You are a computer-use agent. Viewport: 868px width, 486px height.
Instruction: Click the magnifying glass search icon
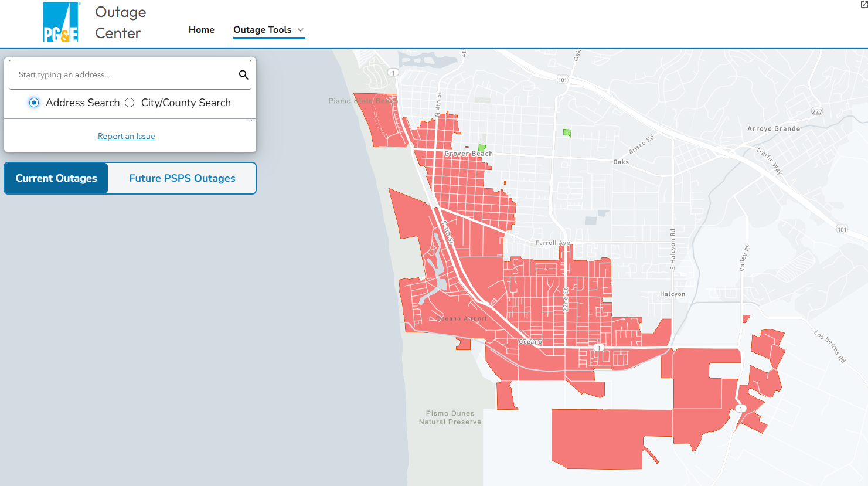coord(243,74)
